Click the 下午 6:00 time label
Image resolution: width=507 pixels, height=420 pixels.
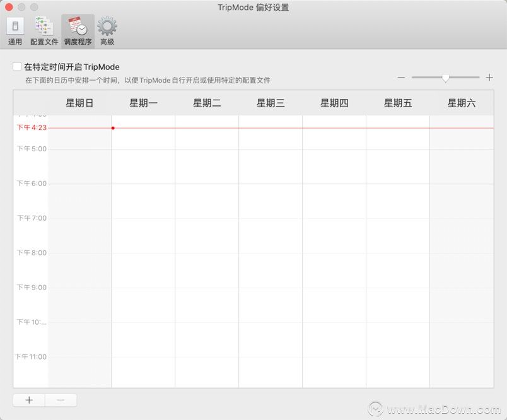pos(32,184)
